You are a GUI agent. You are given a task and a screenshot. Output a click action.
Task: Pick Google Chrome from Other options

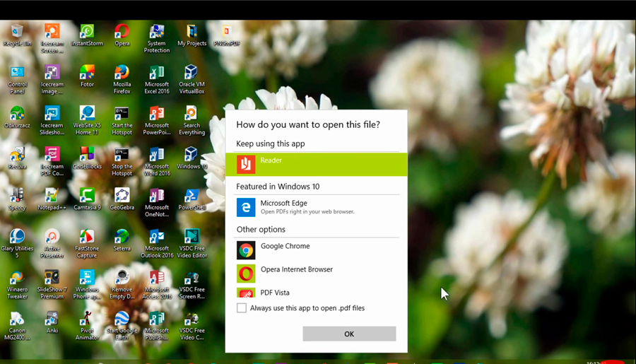[316, 250]
